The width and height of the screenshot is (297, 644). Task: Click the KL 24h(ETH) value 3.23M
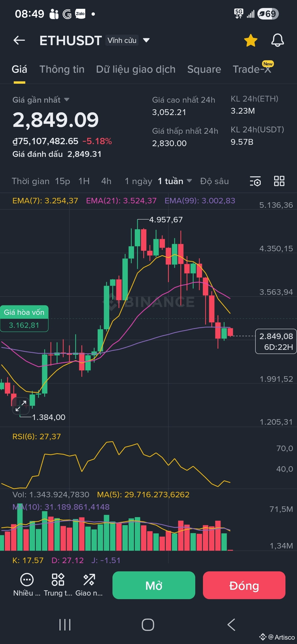click(x=243, y=111)
